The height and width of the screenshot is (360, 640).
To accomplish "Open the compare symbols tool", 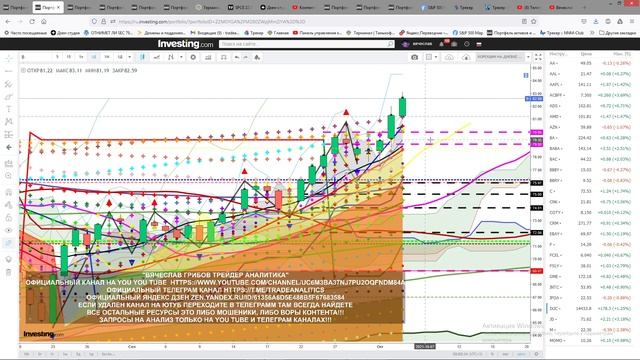I will (157, 57).
